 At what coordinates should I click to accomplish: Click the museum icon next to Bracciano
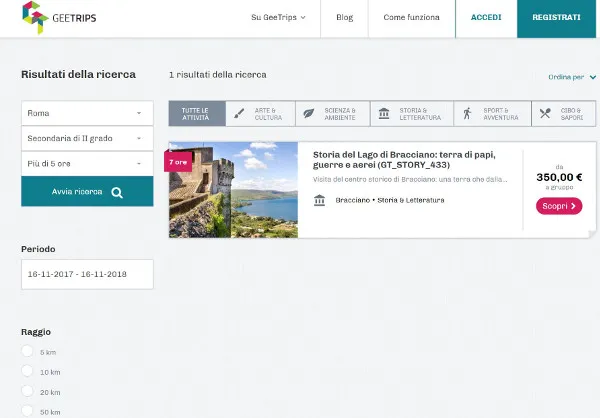pos(320,200)
